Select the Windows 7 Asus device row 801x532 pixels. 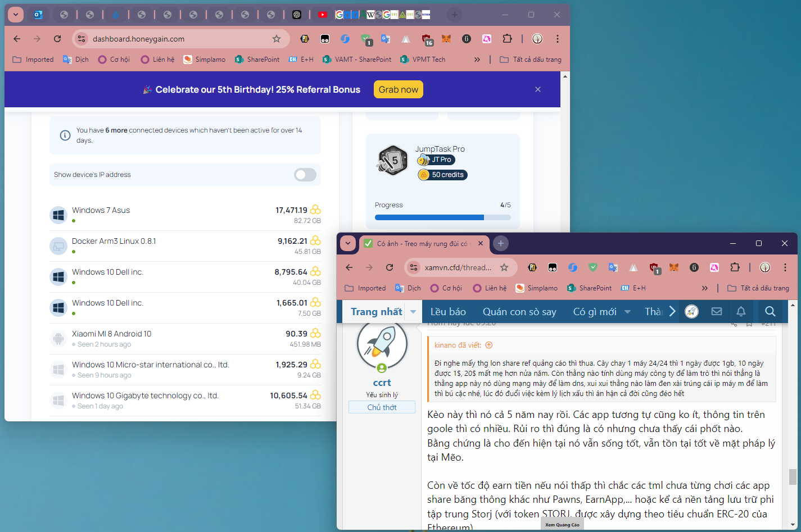pyautogui.click(x=185, y=215)
